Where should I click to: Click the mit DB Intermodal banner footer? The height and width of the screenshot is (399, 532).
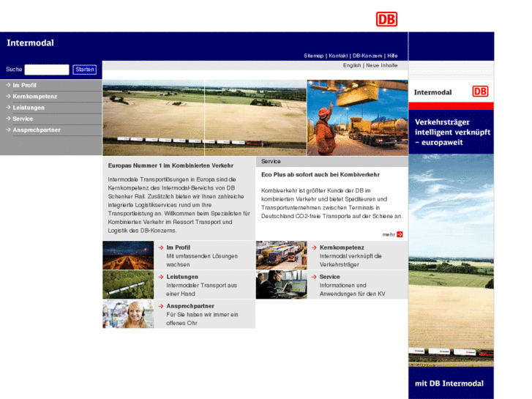[x=449, y=384]
